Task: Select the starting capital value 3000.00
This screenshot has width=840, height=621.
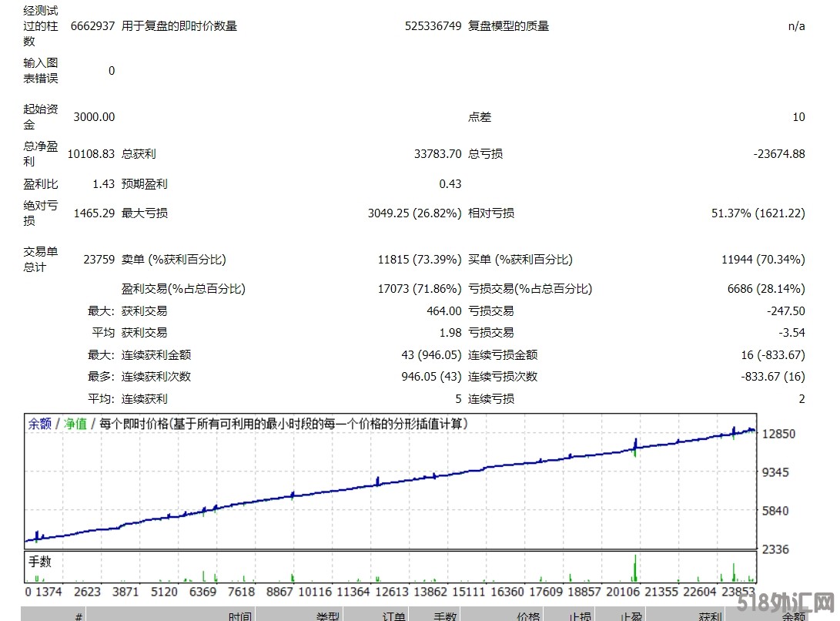Action: [x=94, y=117]
